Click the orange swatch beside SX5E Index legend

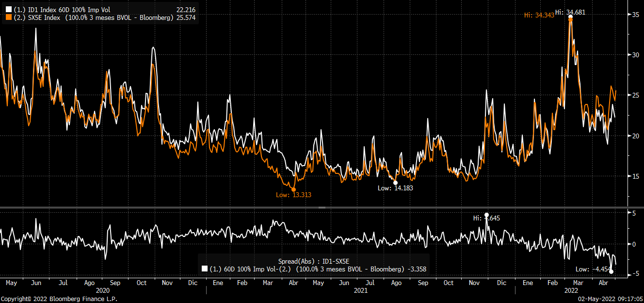pyautogui.click(x=9, y=17)
